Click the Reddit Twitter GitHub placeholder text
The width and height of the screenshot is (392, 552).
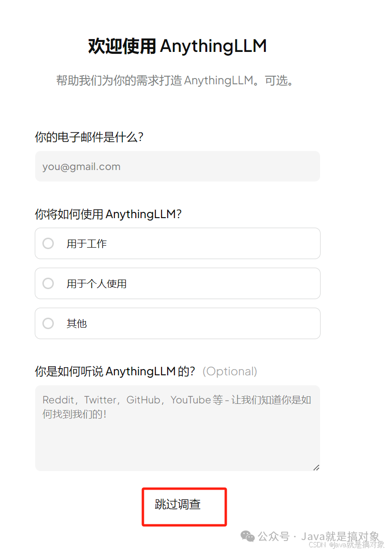[x=176, y=407]
